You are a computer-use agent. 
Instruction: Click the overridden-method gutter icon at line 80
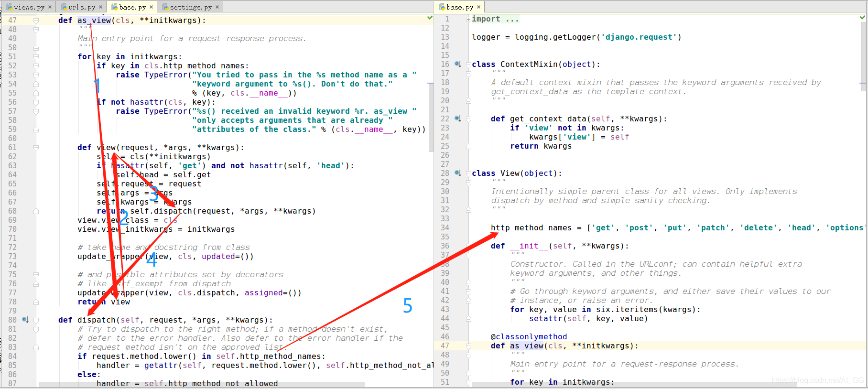[x=25, y=320]
